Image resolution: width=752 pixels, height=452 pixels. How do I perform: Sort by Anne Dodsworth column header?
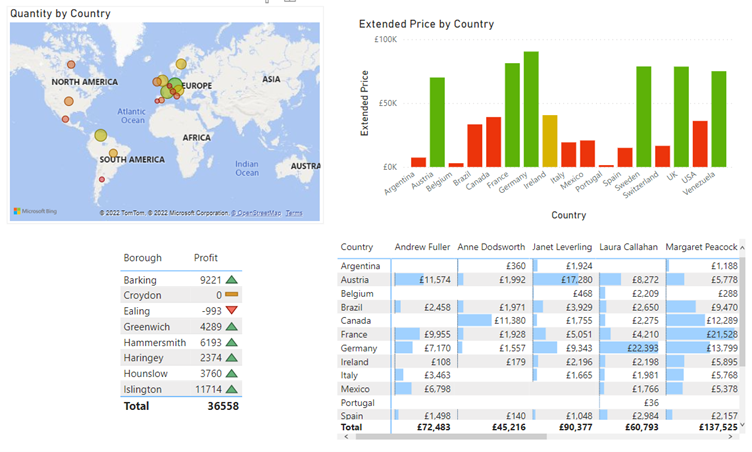coord(491,247)
